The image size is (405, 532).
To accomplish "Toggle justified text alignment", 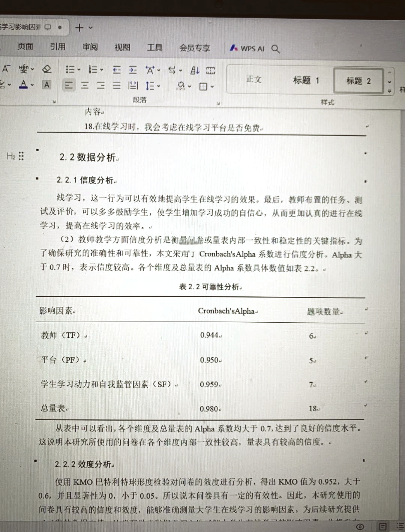I will point(117,86).
